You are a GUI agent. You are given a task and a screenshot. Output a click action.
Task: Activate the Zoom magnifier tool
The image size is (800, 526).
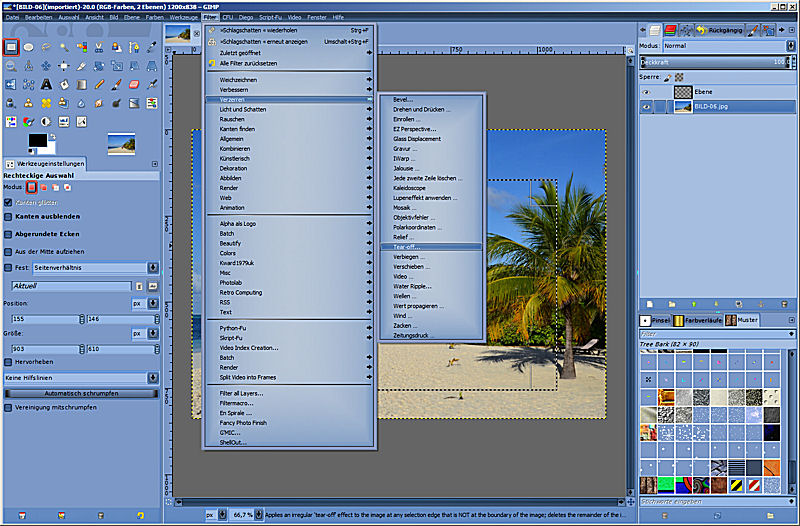(11, 66)
